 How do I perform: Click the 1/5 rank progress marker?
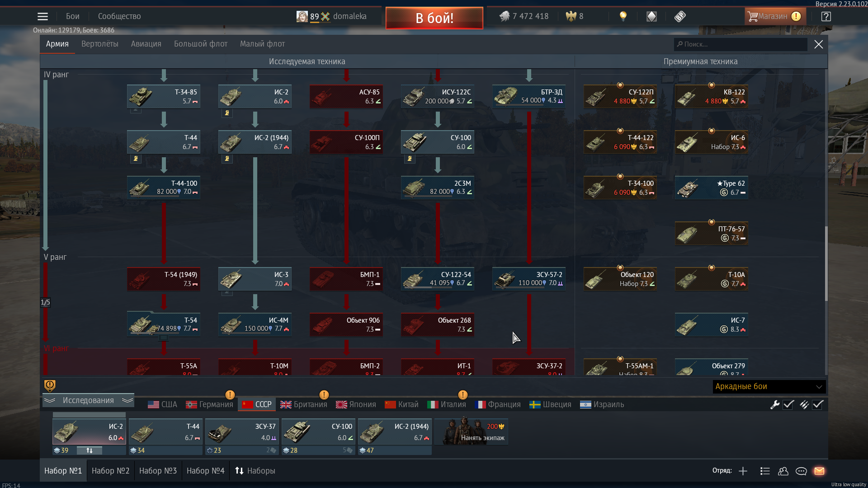tap(45, 302)
